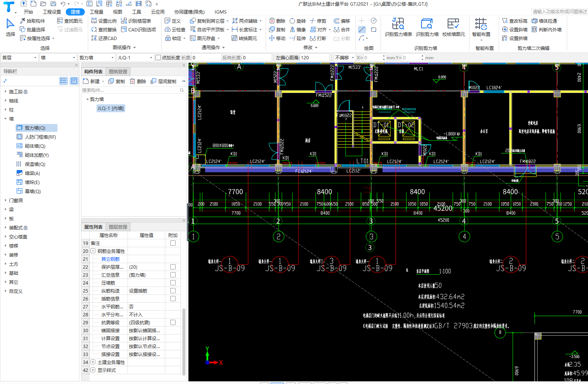This screenshot has height=384, width=588.
Task: Click 识别剪力墙表 recognize shear wall table
Action: [398, 27]
